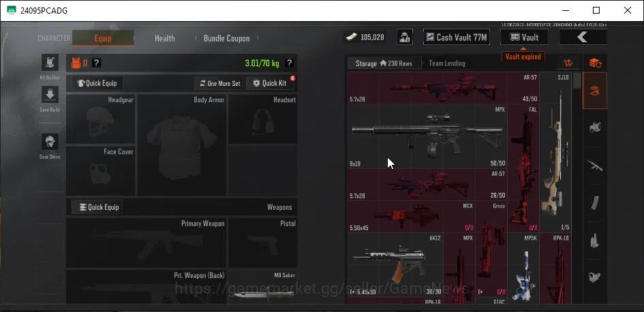The height and width of the screenshot is (312, 644).
Task: Click the back arrow button
Action: tap(583, 37)
